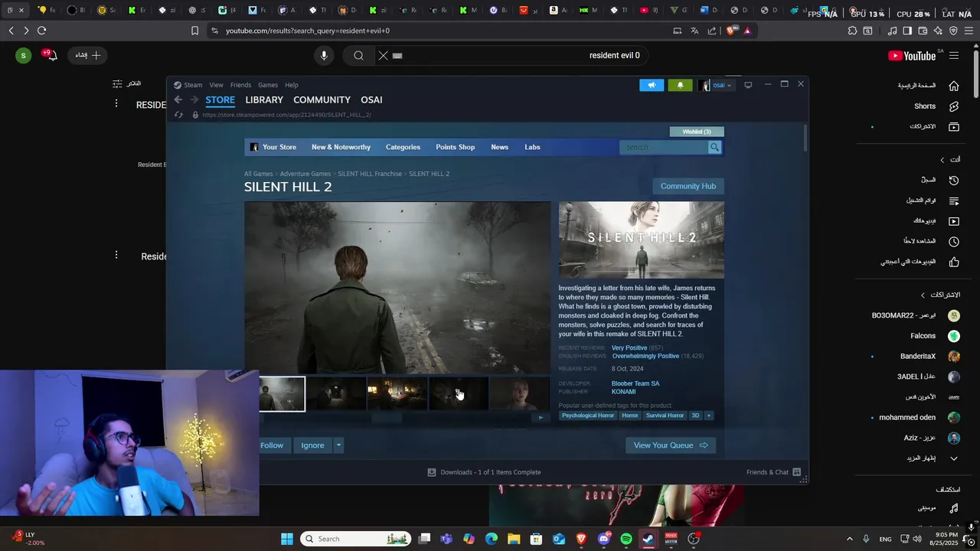Add a tag with the plus button
The image size is (980, 551).
tap(708, 416)
